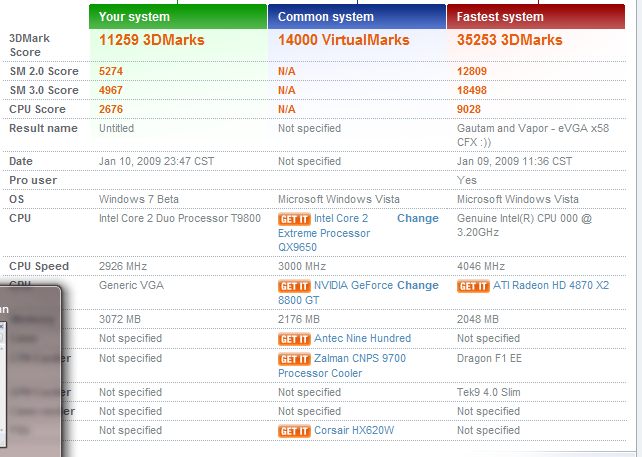Open the NVIDIA GeForce 8800 GT link

pyautogui.click(x=336, y=292)
